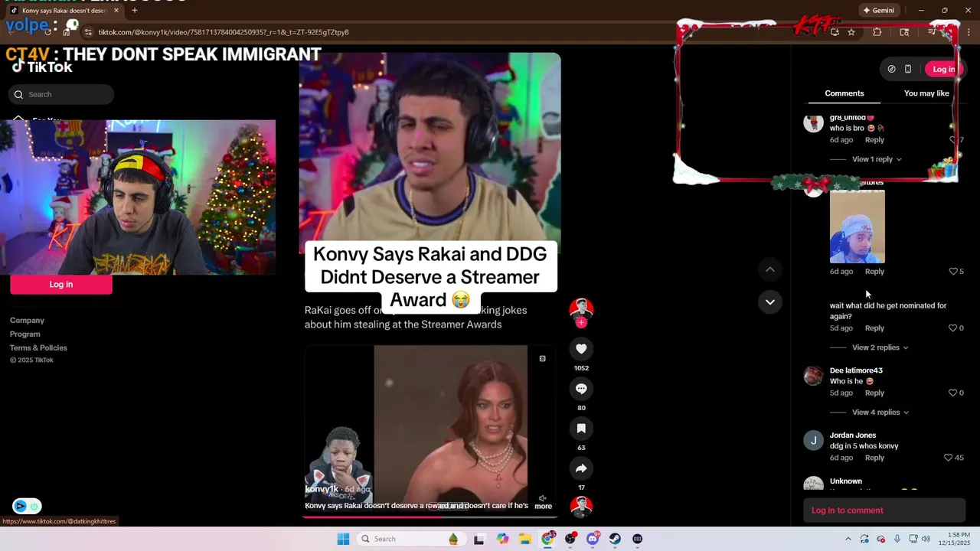
Task: Open the Company footer link
Action: coord(27,321)
